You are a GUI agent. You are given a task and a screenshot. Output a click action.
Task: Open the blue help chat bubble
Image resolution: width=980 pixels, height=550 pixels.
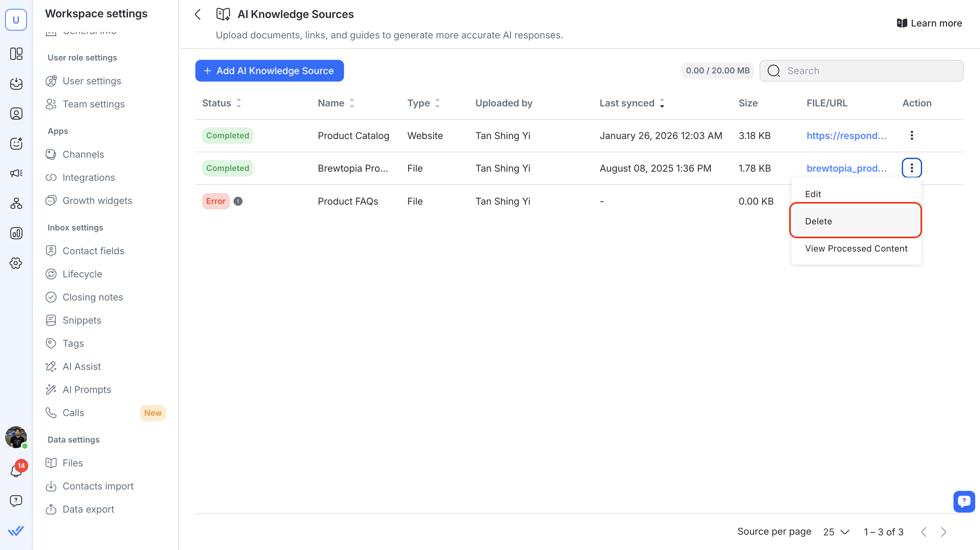click(964, 501)
